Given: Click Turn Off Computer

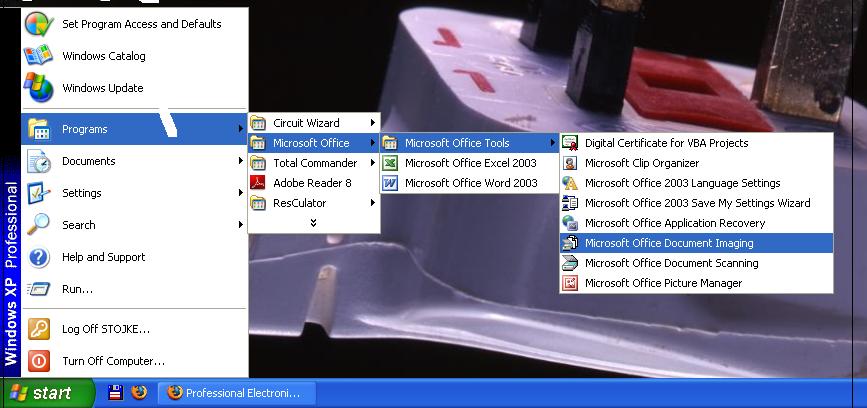Looking at the screenshot, I should point(113,361).
